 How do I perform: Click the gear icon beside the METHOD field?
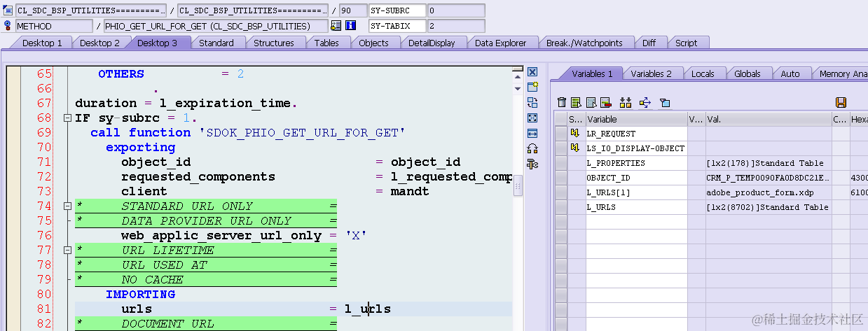(x=8, y=26)
